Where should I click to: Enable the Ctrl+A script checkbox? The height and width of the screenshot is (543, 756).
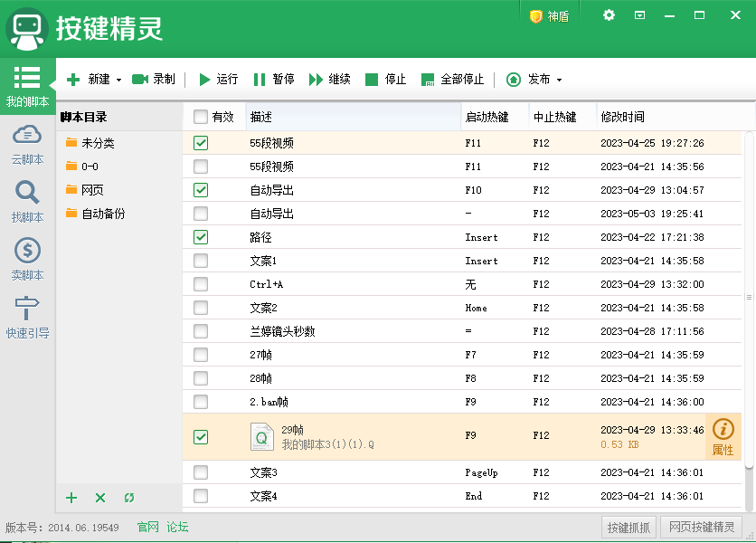click(201, 284)
